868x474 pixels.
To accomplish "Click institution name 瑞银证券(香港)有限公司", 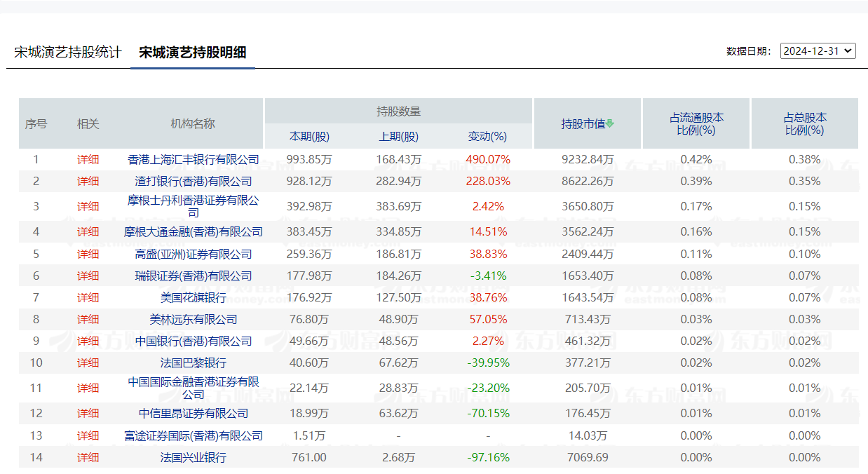I will tap(194, 276).
